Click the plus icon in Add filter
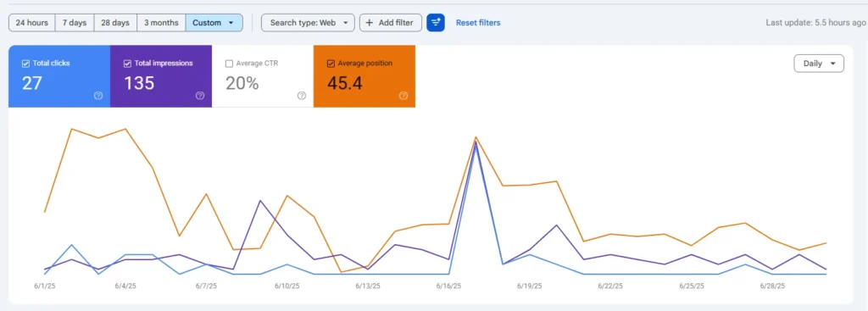Image resolution: width=868 pixels, height=311 pixels. click(x=370, y=23)
